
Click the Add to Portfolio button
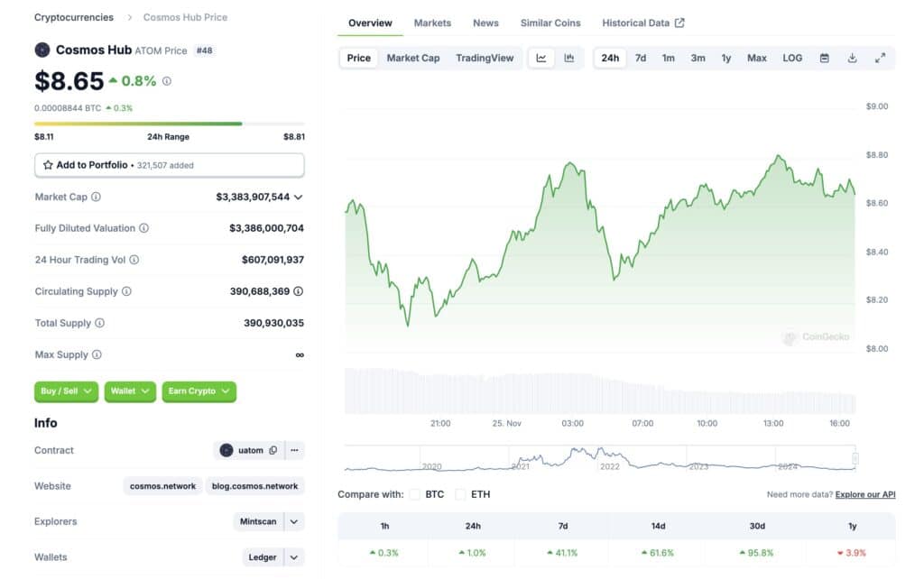point(170,165)
